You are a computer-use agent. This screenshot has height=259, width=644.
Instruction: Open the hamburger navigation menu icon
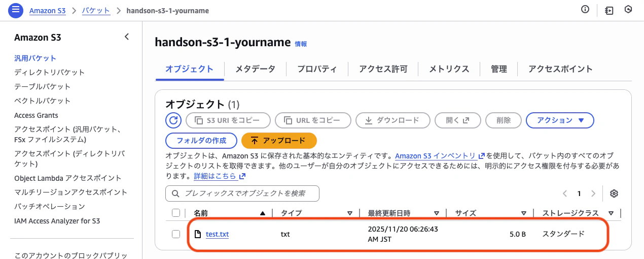tap(16, 10)
